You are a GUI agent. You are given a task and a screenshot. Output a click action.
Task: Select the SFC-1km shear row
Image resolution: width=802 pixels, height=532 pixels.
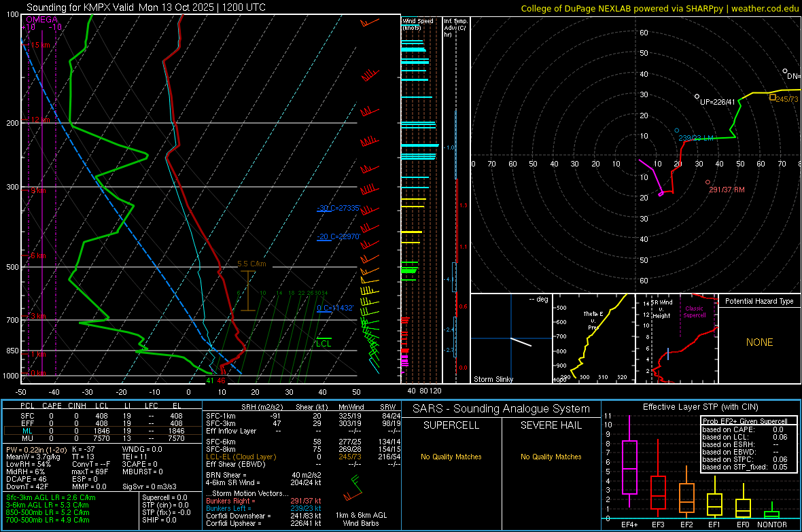tap(303, 416)
